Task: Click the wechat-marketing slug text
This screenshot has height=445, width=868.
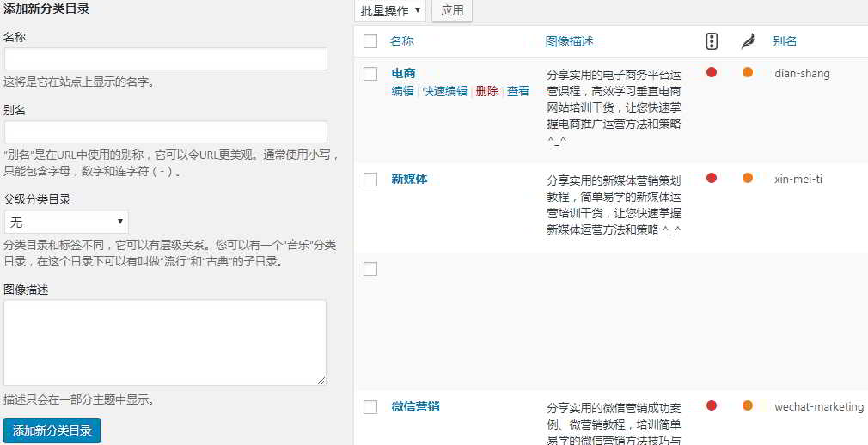Action: pyautogui.click(x=819, y=407)
